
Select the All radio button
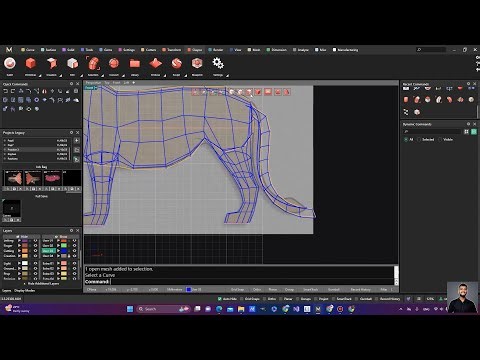(x=406, y=139)
